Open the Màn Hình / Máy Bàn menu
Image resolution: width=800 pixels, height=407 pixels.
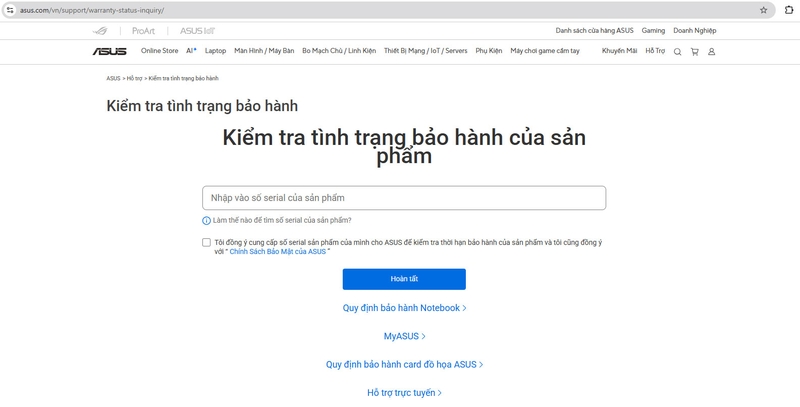(x=264, y=51)
